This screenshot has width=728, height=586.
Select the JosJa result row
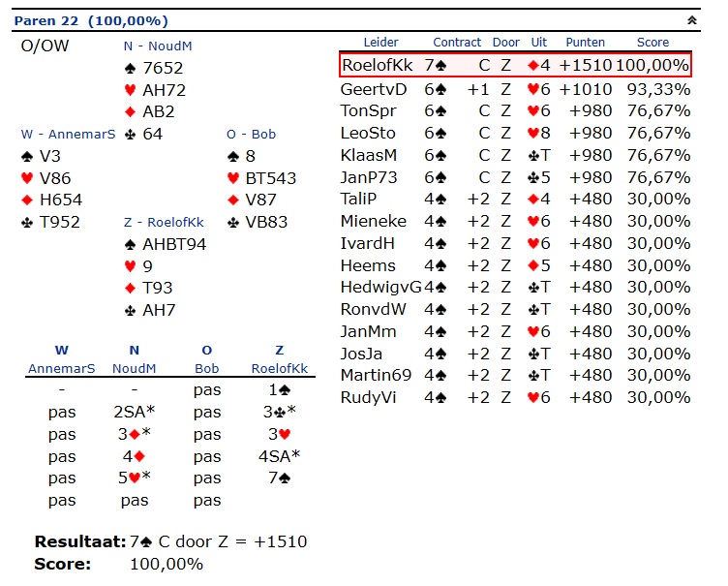(515, 354)
